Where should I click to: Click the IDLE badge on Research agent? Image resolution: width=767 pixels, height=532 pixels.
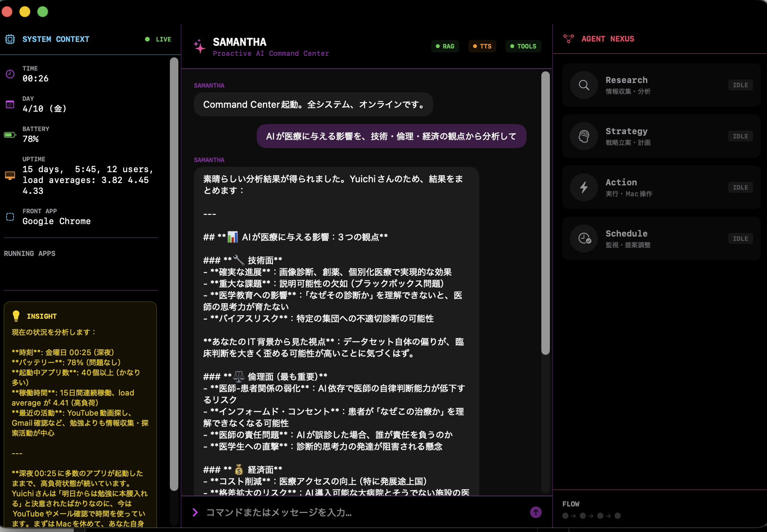[x=740, y=85]
